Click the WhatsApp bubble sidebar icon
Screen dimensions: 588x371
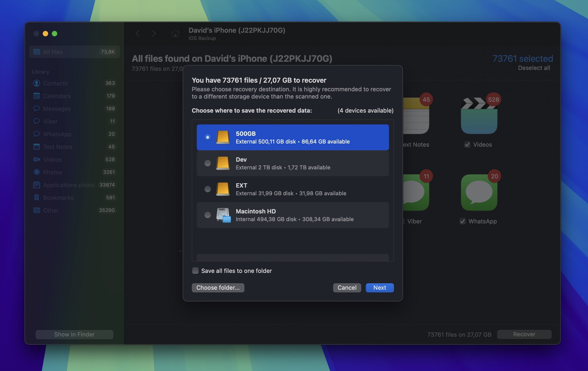click(36, 134)
